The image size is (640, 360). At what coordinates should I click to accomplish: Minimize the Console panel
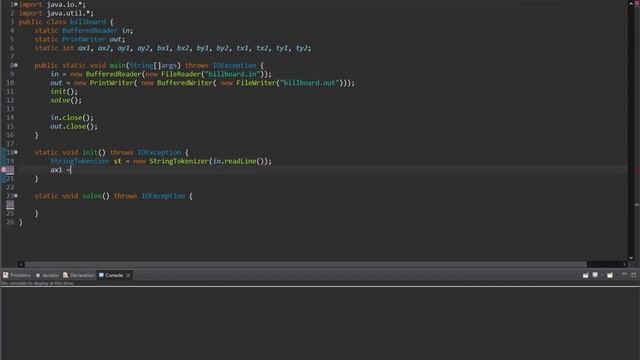tap(624, 275)
